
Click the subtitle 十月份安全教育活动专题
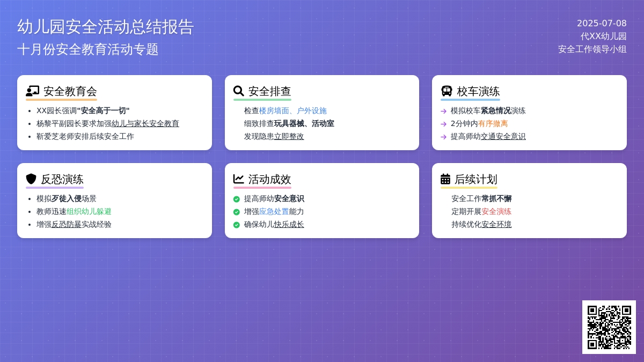click(88, 49)
